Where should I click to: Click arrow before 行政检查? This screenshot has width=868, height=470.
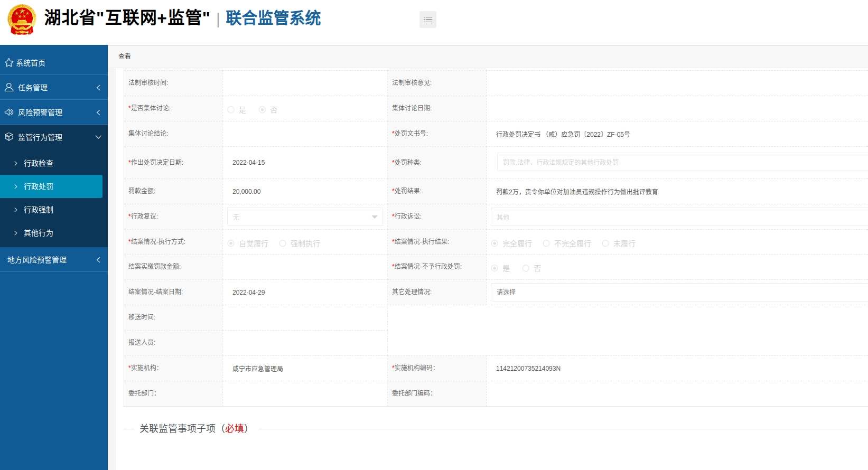coord(16,164)
